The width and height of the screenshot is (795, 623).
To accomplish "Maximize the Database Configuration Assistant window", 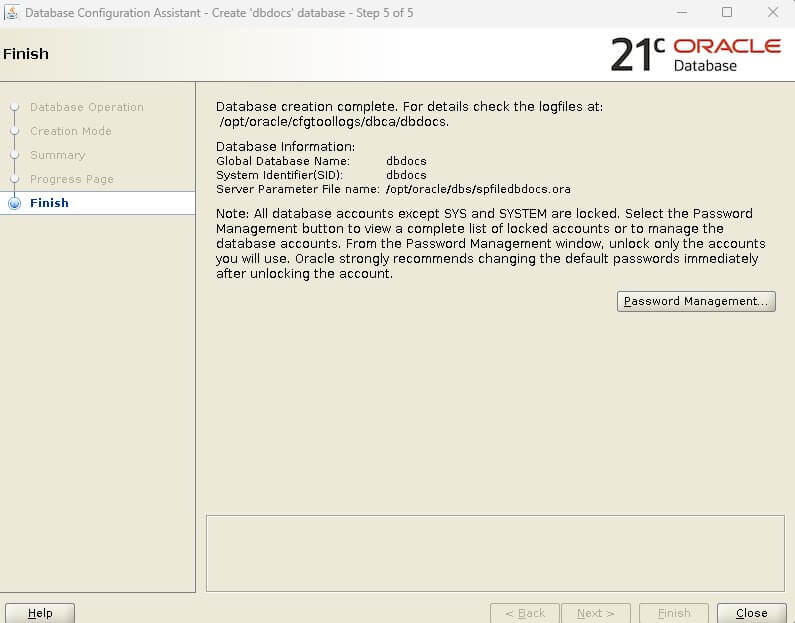I will (x=727, y=12).
